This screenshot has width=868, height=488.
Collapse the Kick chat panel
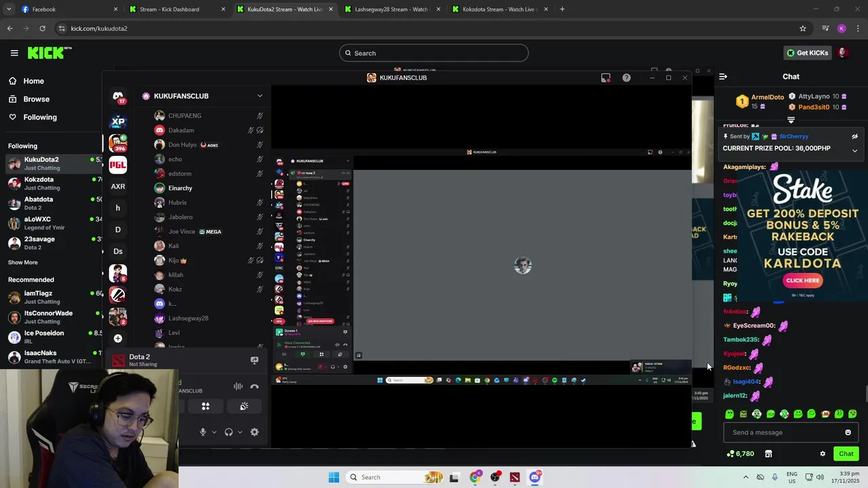(723, 77)
